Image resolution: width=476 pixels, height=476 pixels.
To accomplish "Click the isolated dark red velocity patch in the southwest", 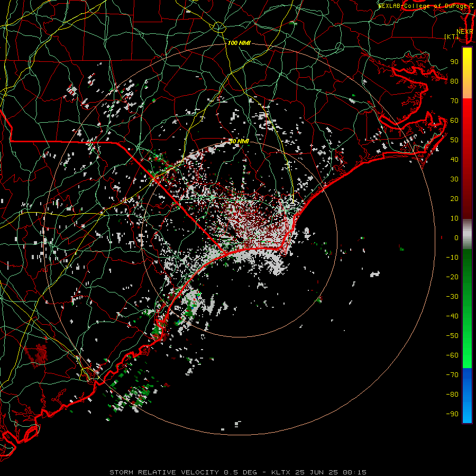I will coord(36,355).
